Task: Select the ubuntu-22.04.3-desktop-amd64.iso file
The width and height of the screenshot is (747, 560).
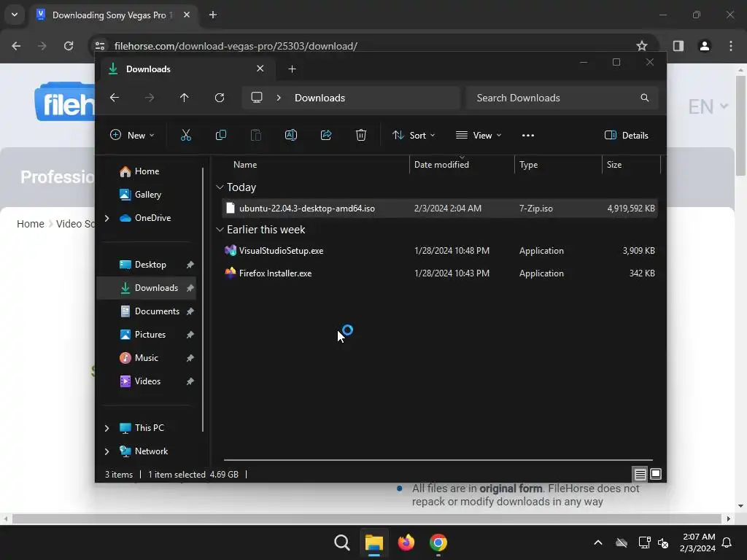Action: pyautogui.click(x=440, y=209)
